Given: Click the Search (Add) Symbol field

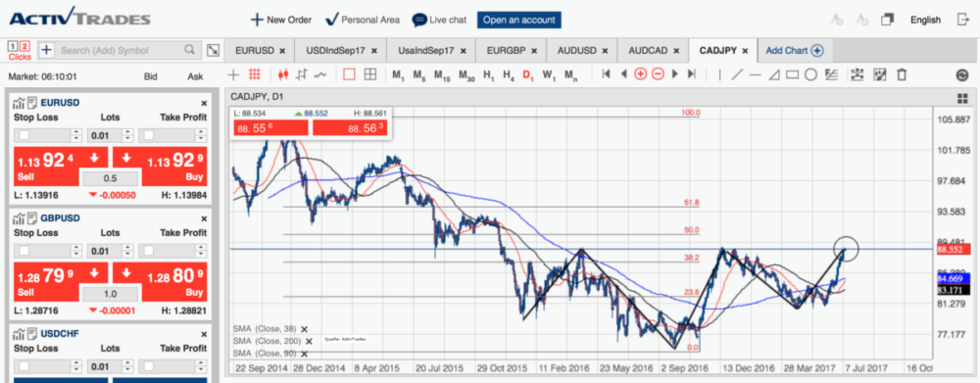Looking at the screenshot, I should pos(120,51).
